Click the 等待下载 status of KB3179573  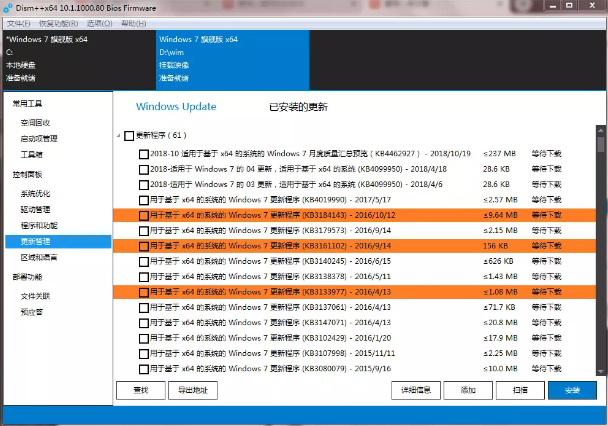pyautogui.click(x=546, y=231)
